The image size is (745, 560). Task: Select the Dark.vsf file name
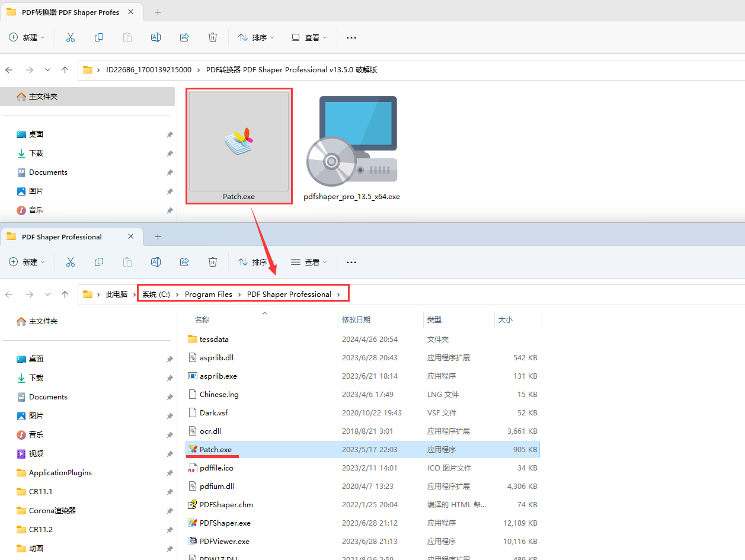click(x=213, y=413)
